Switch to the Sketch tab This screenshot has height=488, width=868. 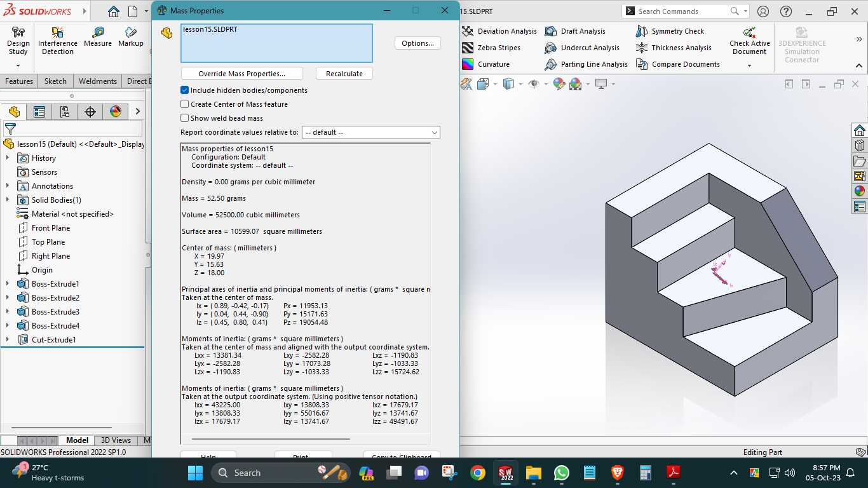pos(55,81)
